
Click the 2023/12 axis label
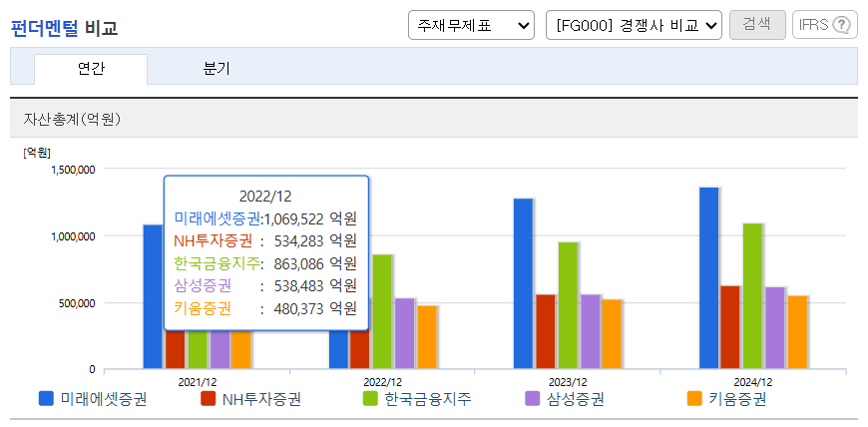[x=568, y=382]
